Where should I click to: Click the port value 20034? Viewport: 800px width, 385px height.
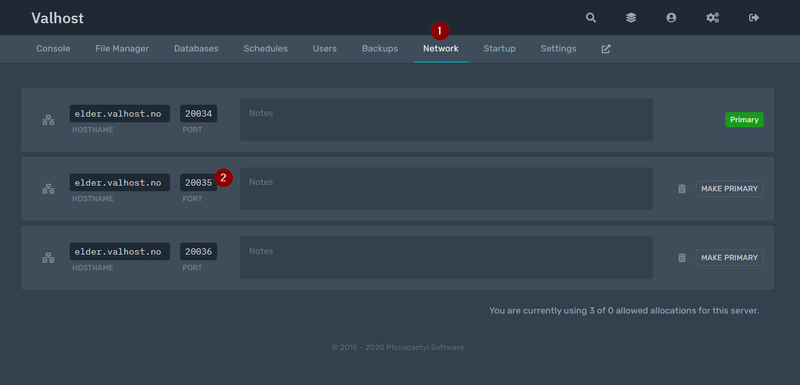198,114
